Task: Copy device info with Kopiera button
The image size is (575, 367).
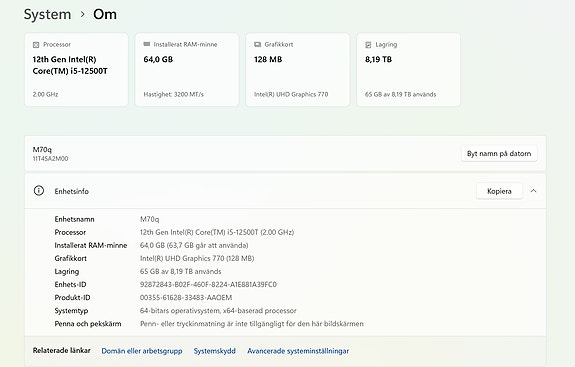Action: tap(499, 191)
